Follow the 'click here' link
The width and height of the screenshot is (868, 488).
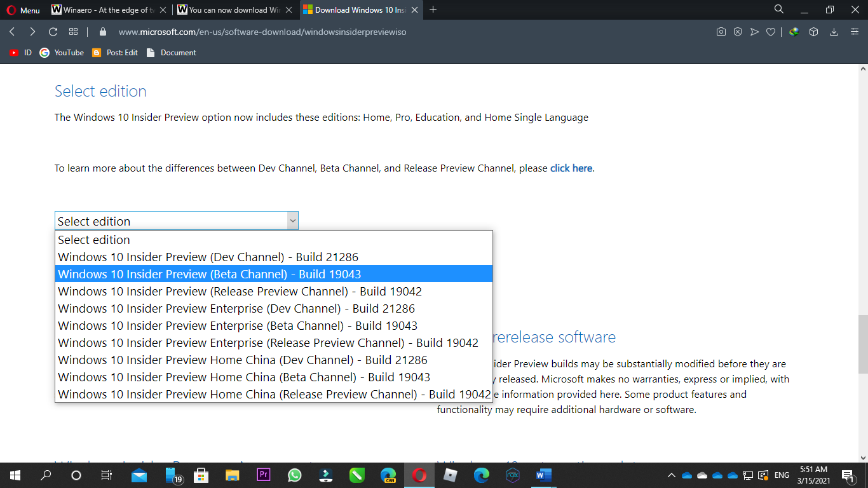tap(571, 168)
